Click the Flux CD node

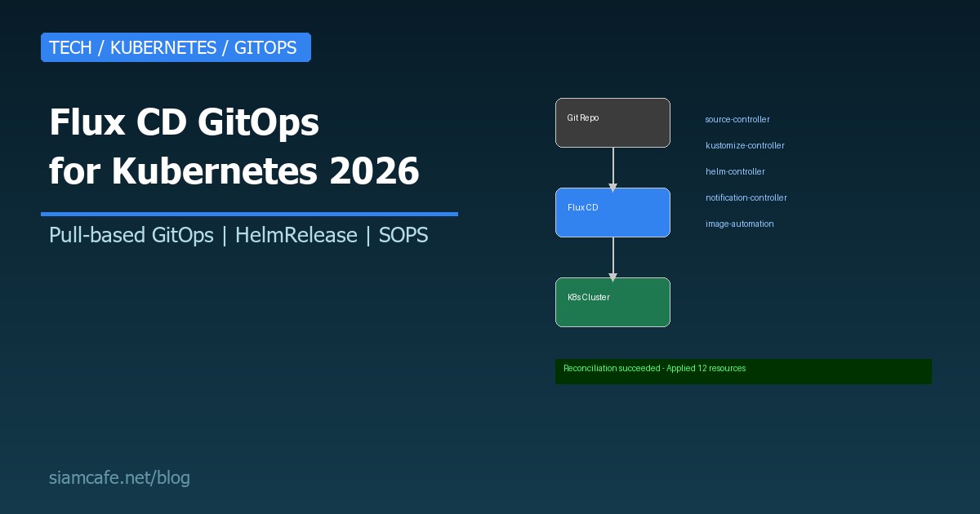click(x=612, y=212)
